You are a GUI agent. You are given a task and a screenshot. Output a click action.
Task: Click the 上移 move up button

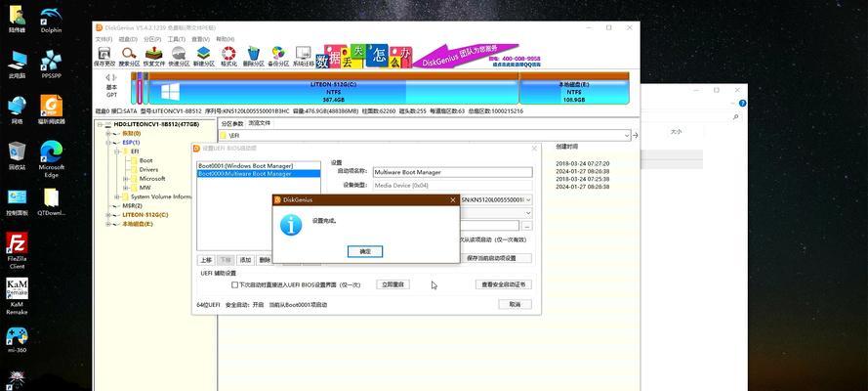[x=206, y=260]
